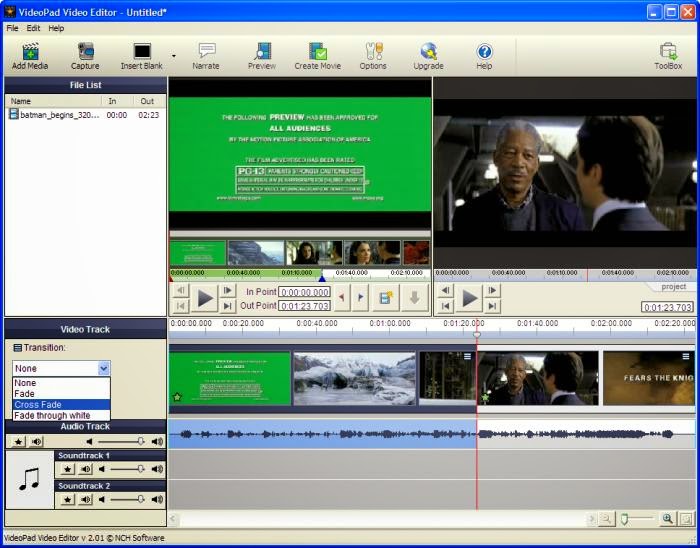
Task: Click the green star on first clip
Action: click(177, 397)
